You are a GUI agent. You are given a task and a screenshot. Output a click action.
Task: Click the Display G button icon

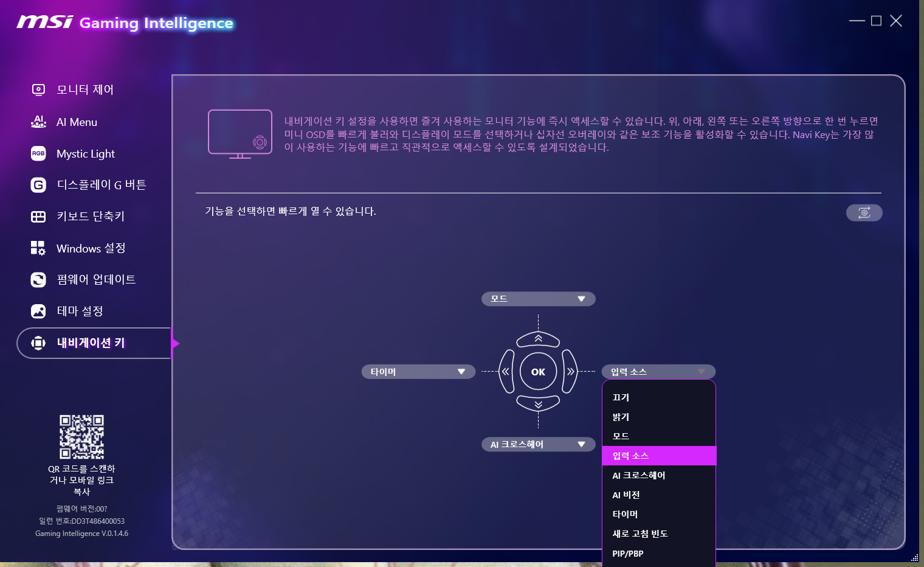pyautogui.click(x=38, y=185)
